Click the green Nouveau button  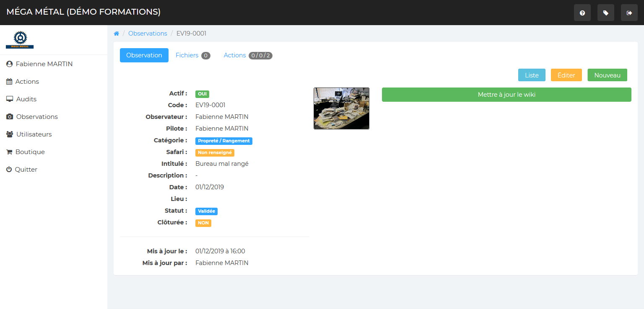(607, 75)
